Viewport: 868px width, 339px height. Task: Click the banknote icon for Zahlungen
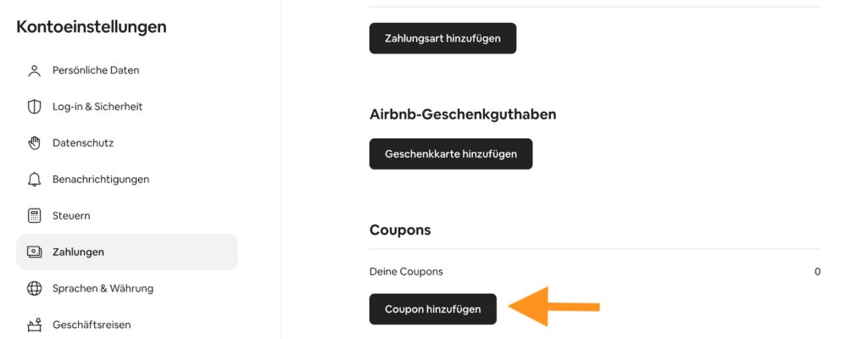[x=35, y=253]
